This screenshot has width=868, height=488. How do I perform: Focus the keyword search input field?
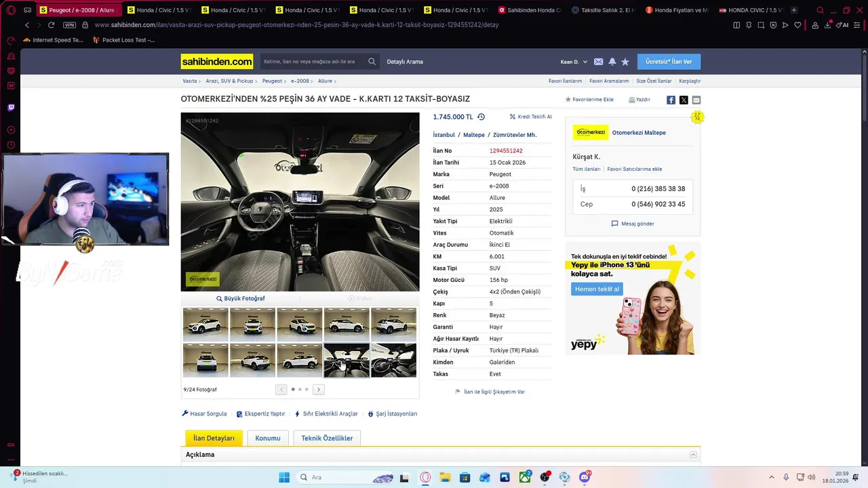click(313, 62)
